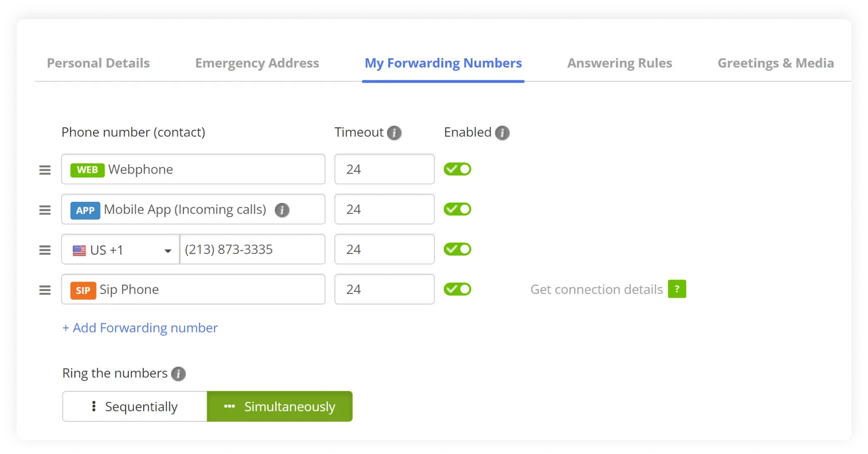Click the Mobile App info icon

point(282,210)
